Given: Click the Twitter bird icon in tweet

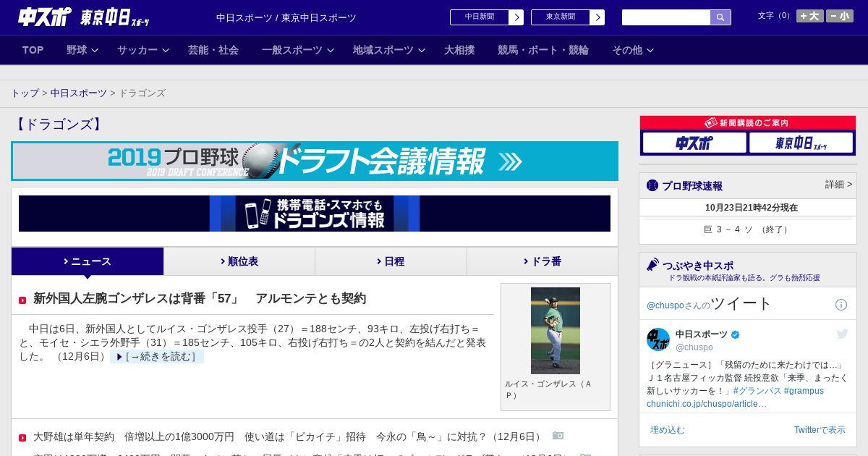Looking at the screenshot, I should point(842,334).
